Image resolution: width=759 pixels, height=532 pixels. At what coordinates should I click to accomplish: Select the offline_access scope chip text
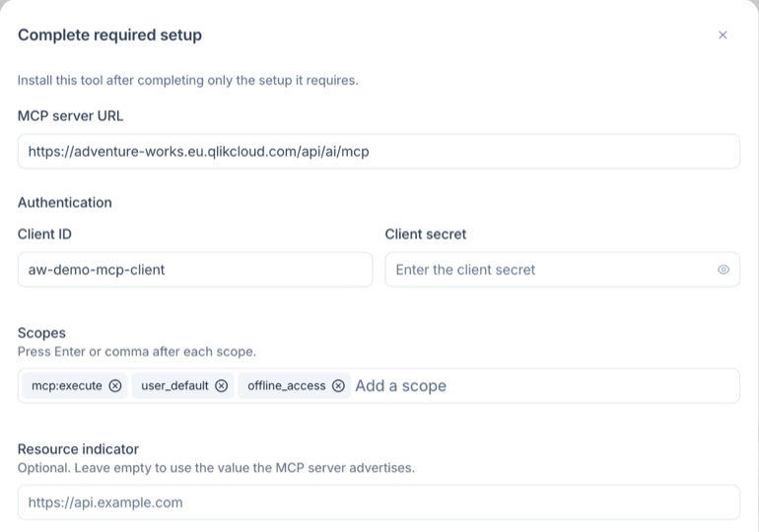click(287, 385)
